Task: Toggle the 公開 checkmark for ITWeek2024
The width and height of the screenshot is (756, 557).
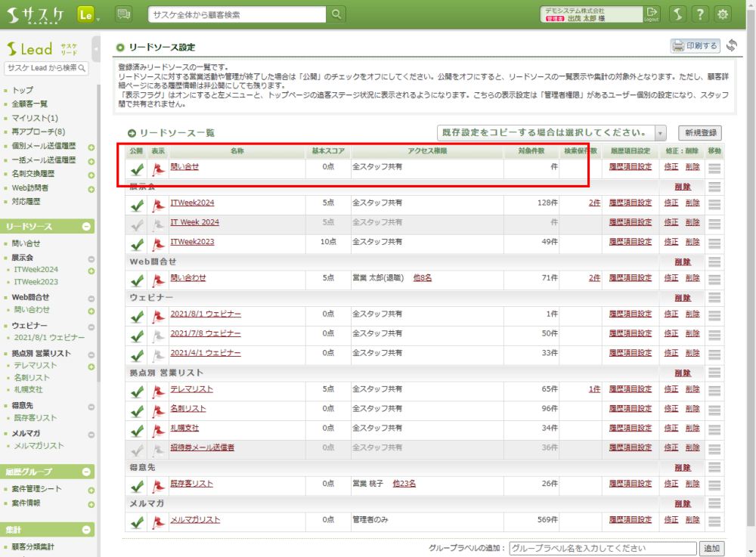Action: 137,203
